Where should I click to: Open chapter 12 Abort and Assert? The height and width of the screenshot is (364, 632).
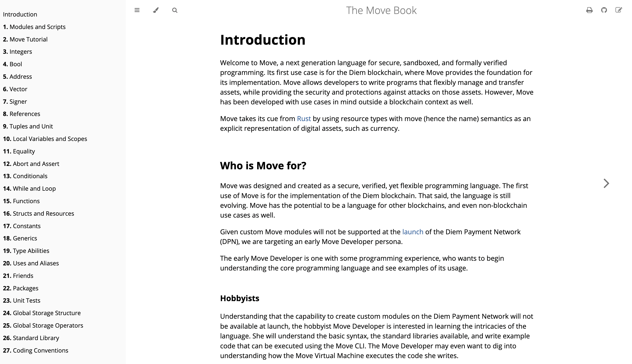point(31,164)
